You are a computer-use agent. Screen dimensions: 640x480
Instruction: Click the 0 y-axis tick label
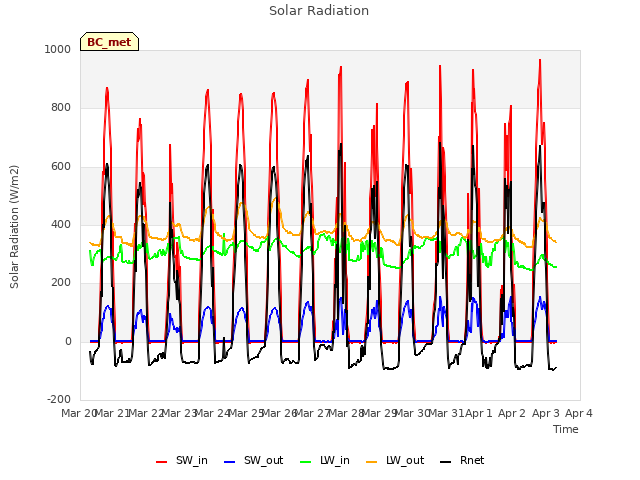pos(68,342)
